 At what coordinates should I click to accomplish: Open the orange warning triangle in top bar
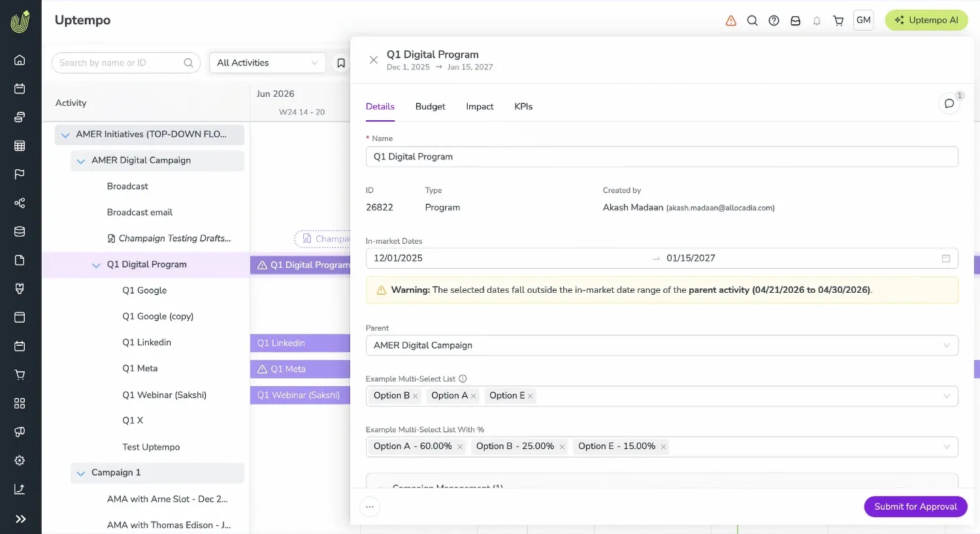pos(731,21)
